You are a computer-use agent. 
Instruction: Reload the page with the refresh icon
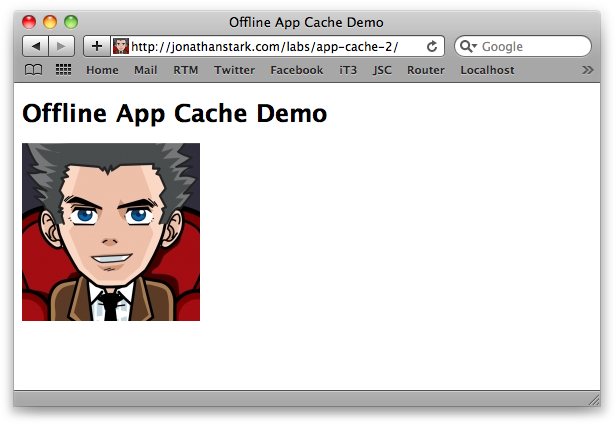click(432, 46)
